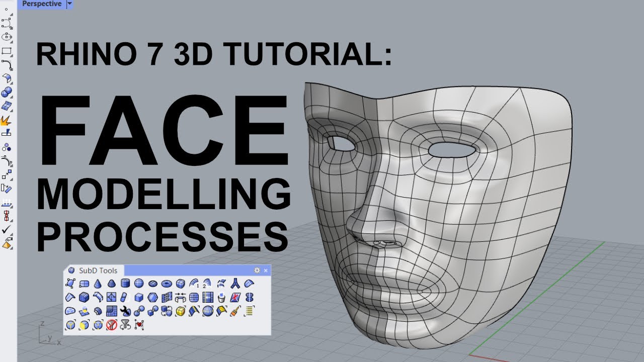Click the bucket fill SubD hole tool
Viewport: 644px width, 362px height.
221,297
